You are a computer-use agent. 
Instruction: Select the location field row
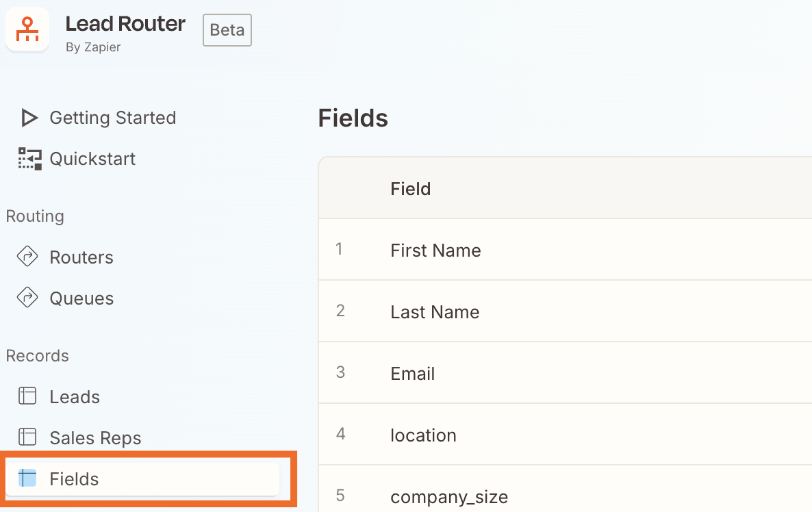tap(423, 435)
